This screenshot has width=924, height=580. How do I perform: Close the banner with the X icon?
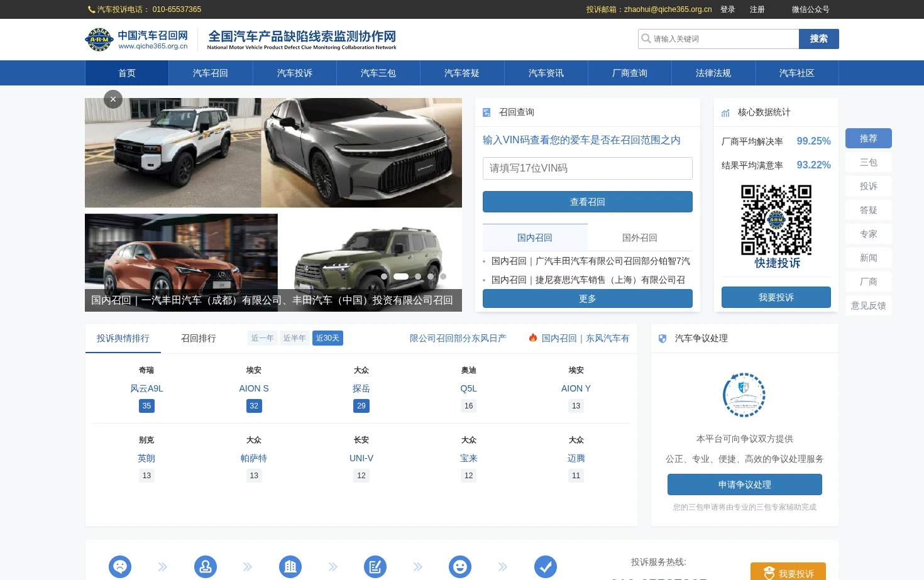coord(113,99)
